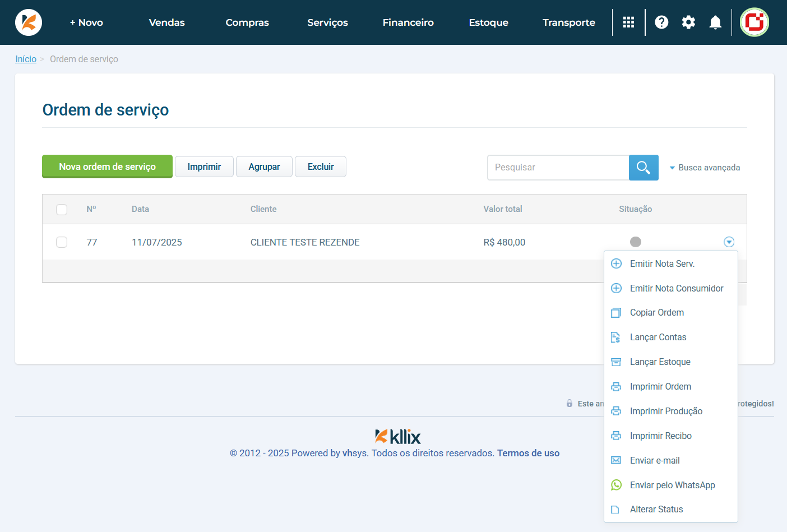Collapse the row actions dropdown arrow
This screenshot has height=532, width=787.
point(729,242)
